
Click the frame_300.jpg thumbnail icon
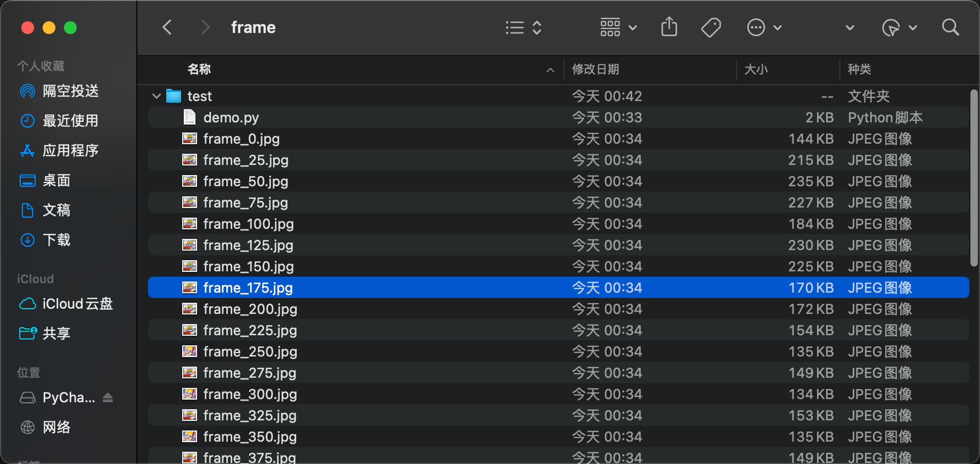(x=190, y=394)
